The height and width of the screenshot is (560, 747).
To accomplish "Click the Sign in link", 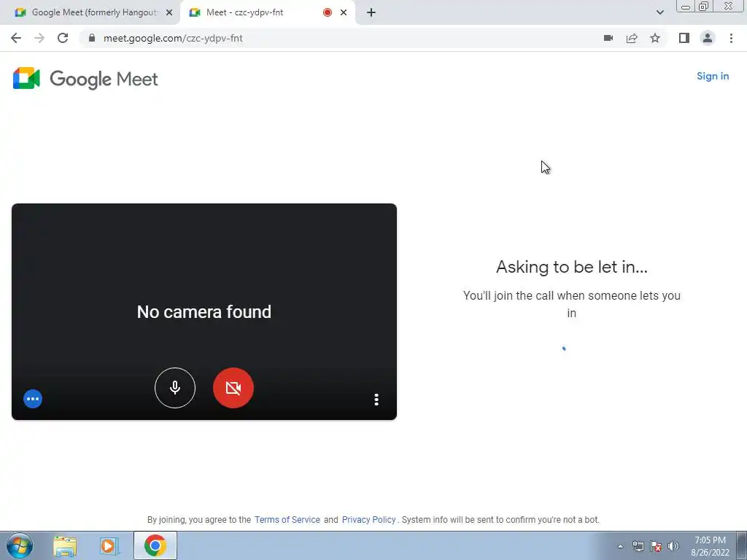I will click(x=713, y=76).
